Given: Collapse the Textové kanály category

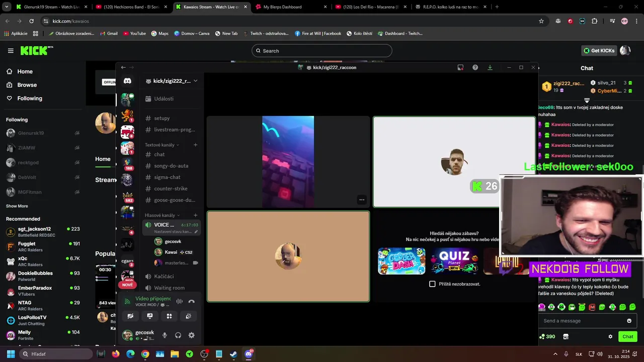Looking at the screenshot, I should pos(162,145).
